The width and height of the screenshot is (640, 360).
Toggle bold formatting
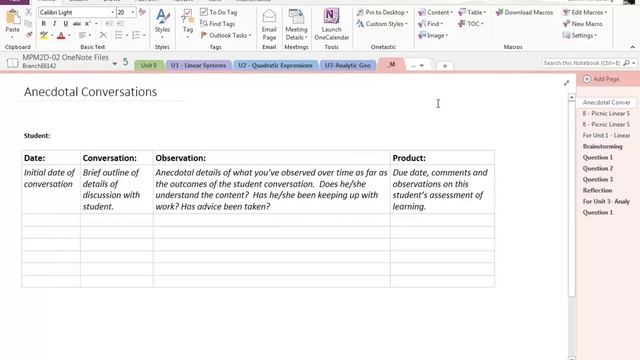(x=43, y=24)
